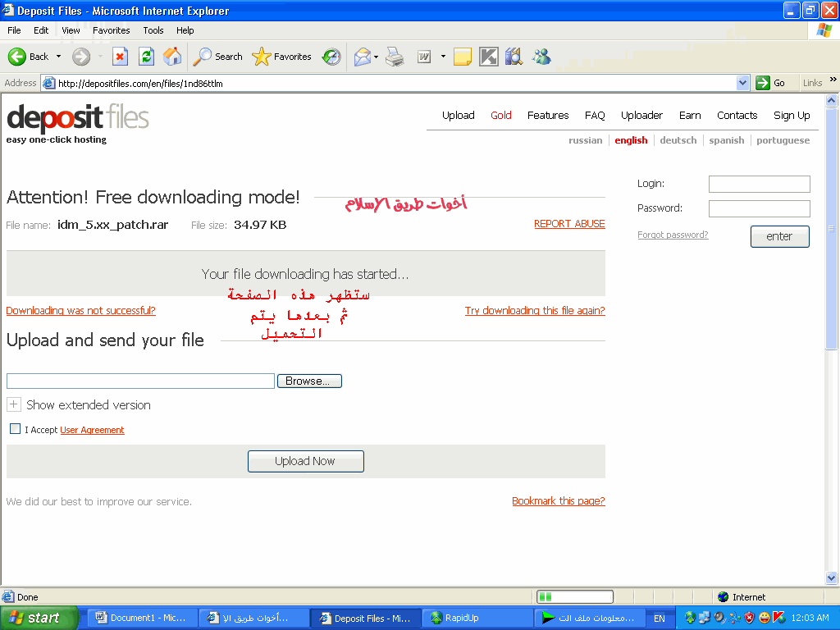Open the Earn navigation link
Screen dimensions: 840x630
tap(690, 115)
